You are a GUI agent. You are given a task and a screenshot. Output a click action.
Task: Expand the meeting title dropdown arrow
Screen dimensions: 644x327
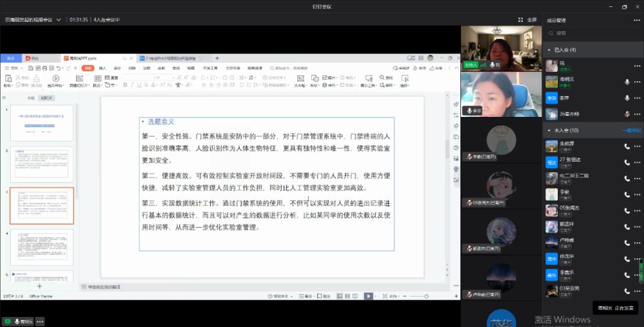58,19
